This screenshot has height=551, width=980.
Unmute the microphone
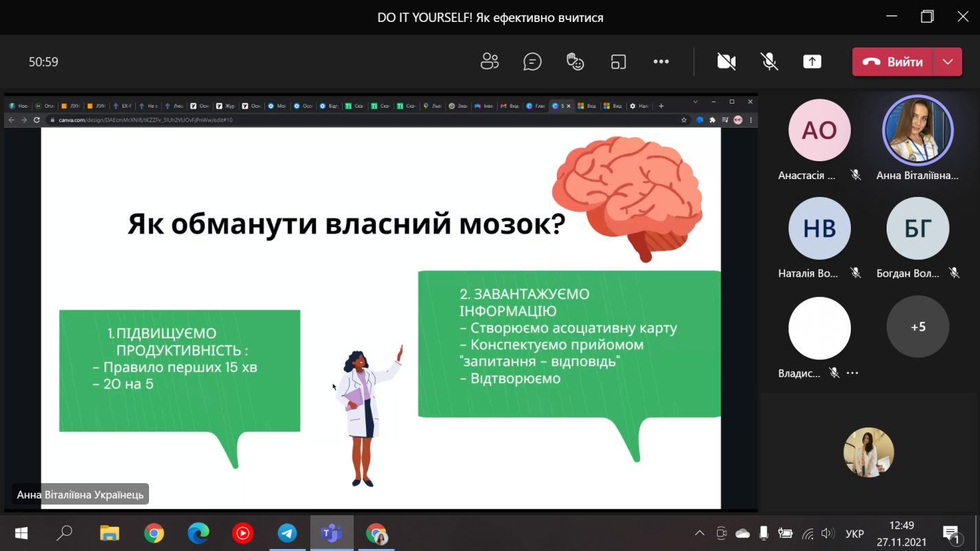[769, 62]
